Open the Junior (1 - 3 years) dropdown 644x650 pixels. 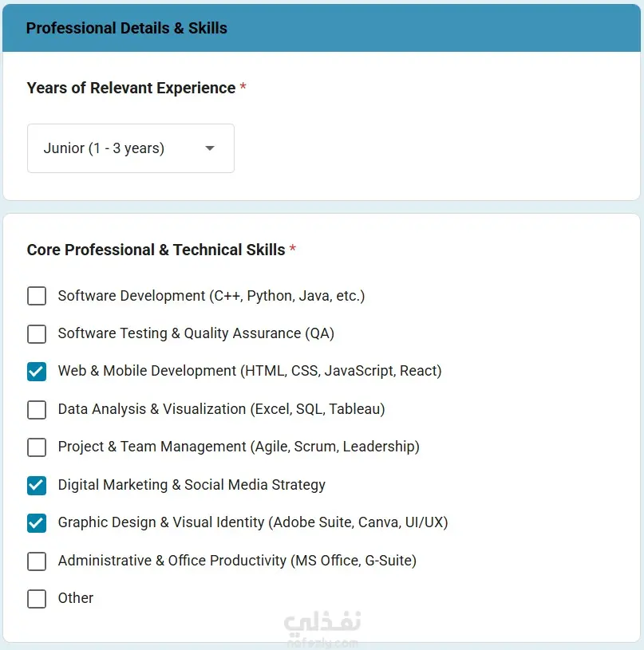130,148
